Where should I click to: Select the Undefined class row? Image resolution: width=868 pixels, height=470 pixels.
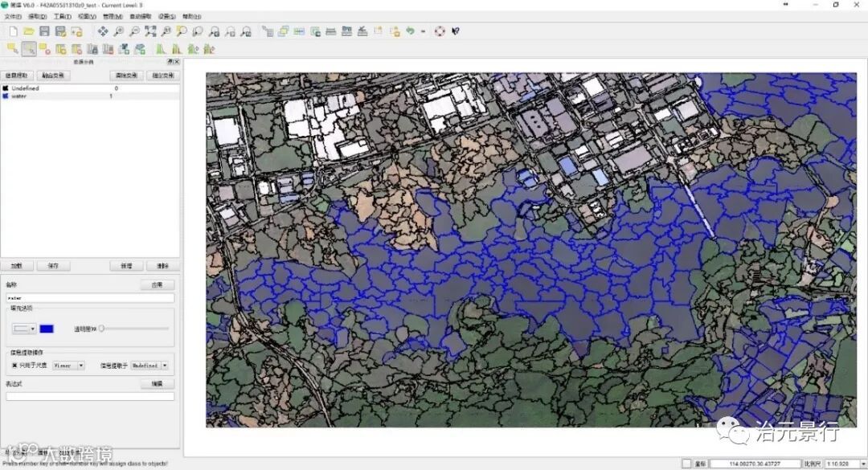click(x=90, y=88)
